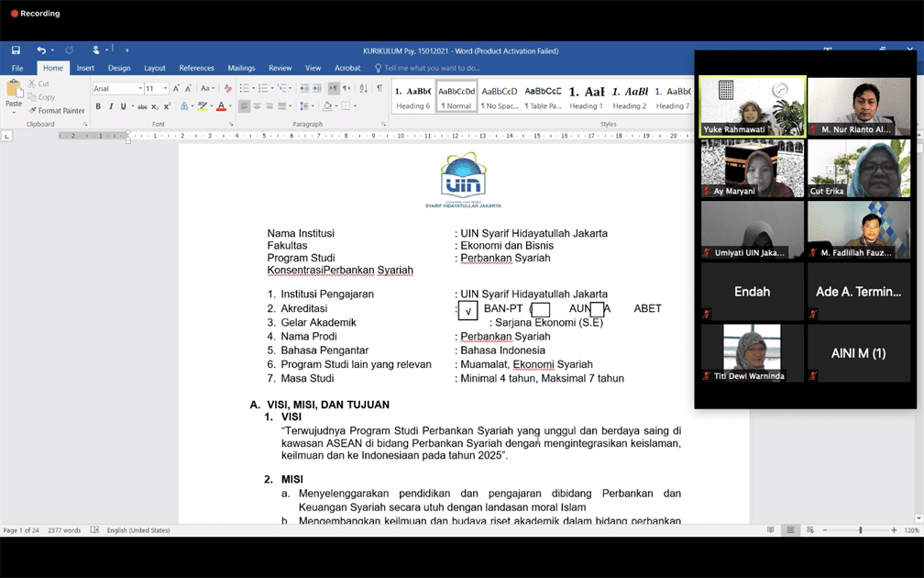Center align the paragraph text
Image resolution: width=924 pixels, height=578 pixels.
click(x=257, y=106)
